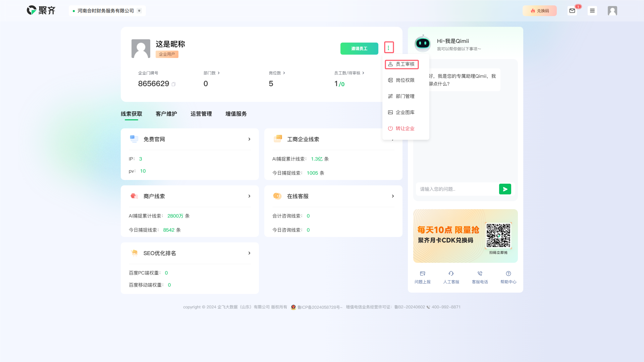Image resolution: width=644 pixels, height=362 pixels.
Task: Click the 聚齐月卡CDK兑换码 promo banner
Action: click(466, 236)
